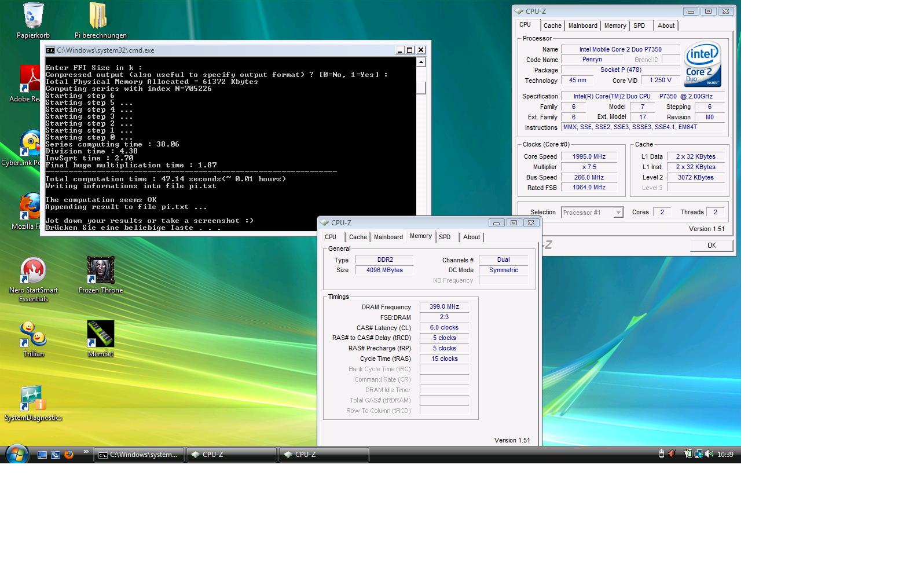This screenshot has width=924, height=578.
Task: Switch to Cache tab in CPU-Z processor window
Action: pyautogui.click(x=552, y=25)
